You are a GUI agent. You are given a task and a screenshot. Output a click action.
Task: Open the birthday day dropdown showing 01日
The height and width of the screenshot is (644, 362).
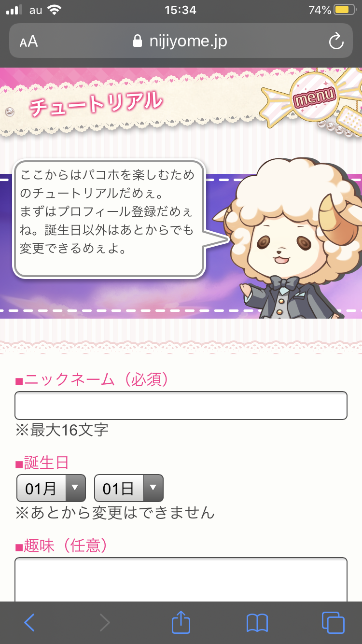coord(129,488)
